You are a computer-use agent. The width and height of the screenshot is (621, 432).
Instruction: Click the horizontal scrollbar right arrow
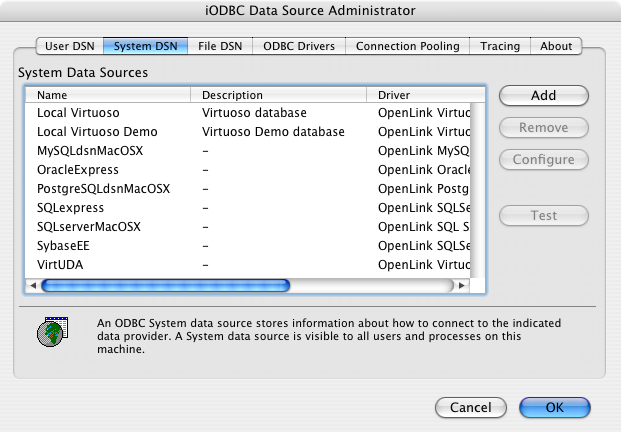pyautogui.click(x=461, y=285)
